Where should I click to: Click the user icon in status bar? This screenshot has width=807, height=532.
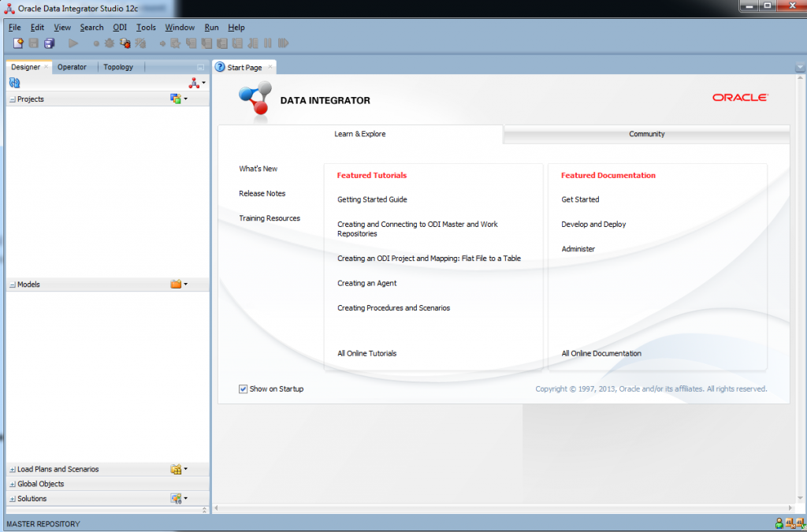point(779,523)
